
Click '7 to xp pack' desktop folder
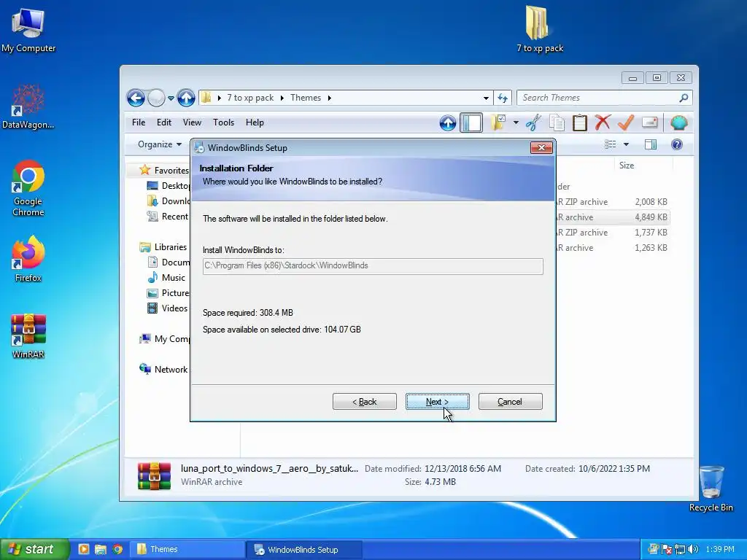tap(539, 29)
